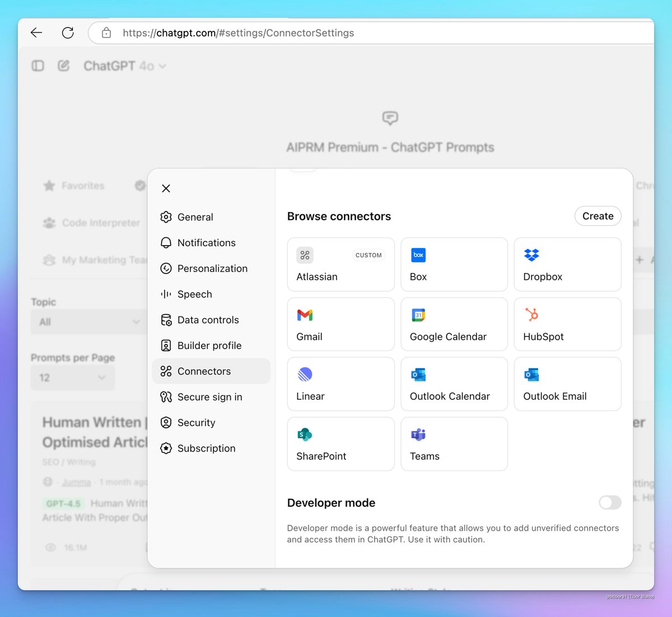Reload the page with refresh icon
Image resolution: width=672 pixels, height=617 pixels.
[x=68, y=32]
